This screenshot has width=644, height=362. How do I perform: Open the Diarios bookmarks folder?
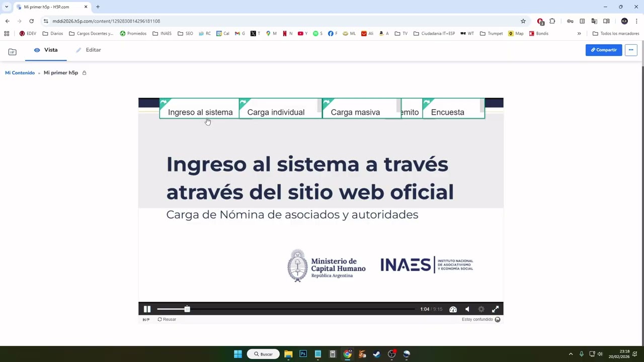pos(53,34)
